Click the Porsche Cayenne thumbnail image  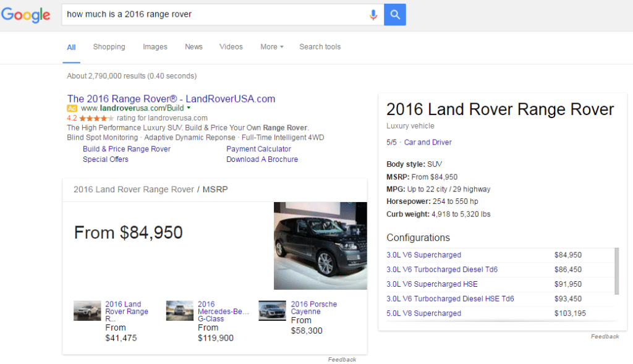[x=272, y=311]
